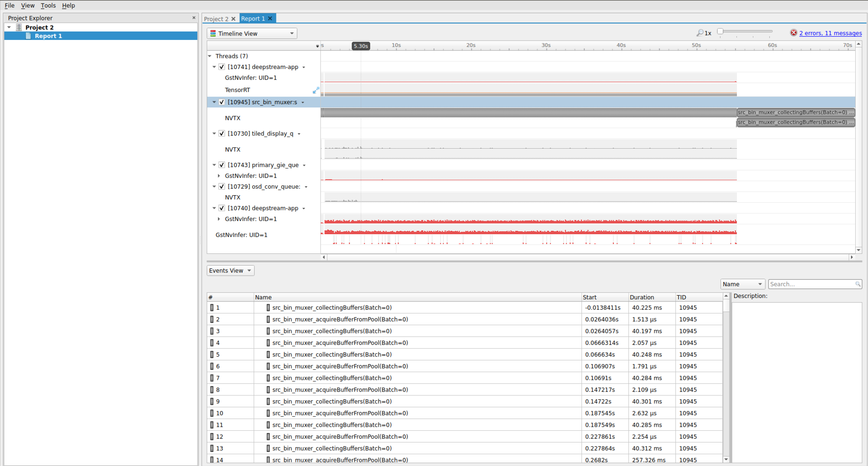This screenshot has height=466, width=868.
Task: Click the 2 errors, 11 messages link
Action: [830, 33]
